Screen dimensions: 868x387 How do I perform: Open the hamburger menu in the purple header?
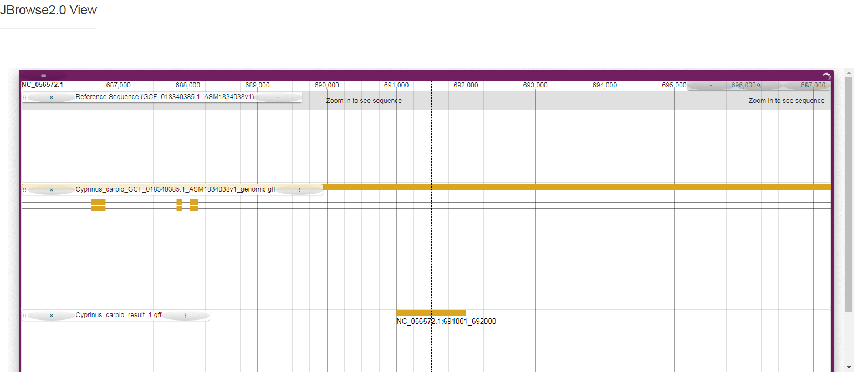point(44,75)
